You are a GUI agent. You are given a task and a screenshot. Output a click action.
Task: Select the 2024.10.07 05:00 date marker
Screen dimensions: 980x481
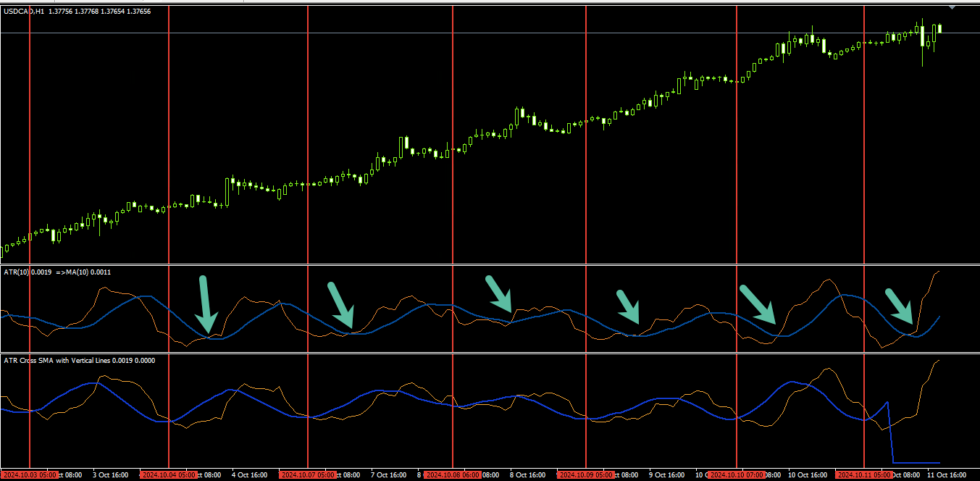[x=308, y=475]
